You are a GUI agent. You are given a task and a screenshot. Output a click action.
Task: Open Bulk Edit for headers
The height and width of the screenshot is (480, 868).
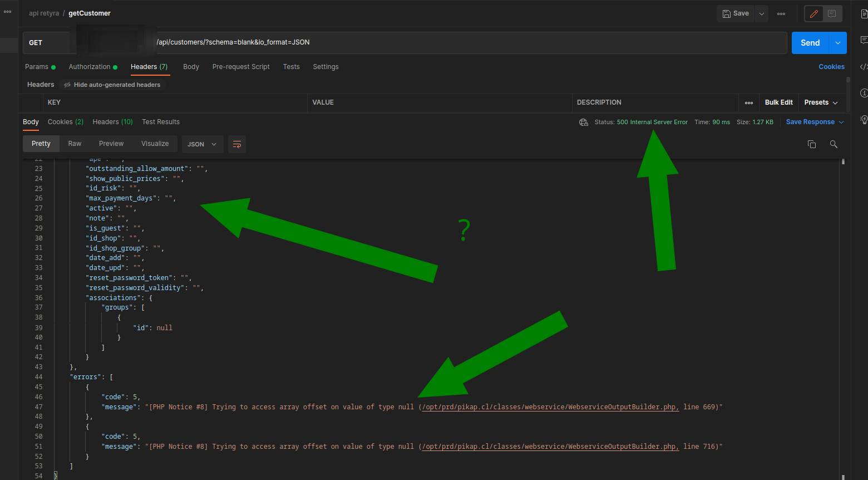tap(778, 102)
